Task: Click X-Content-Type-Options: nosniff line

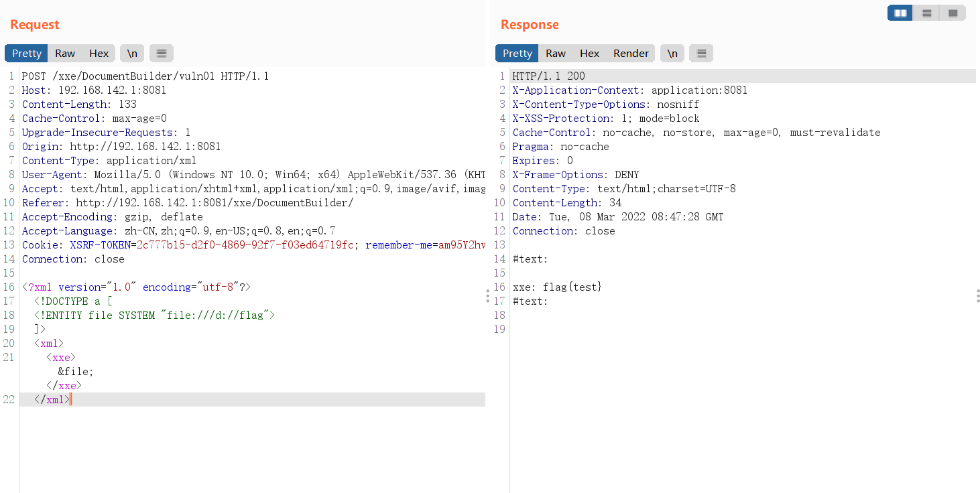Action: [606, 104]
